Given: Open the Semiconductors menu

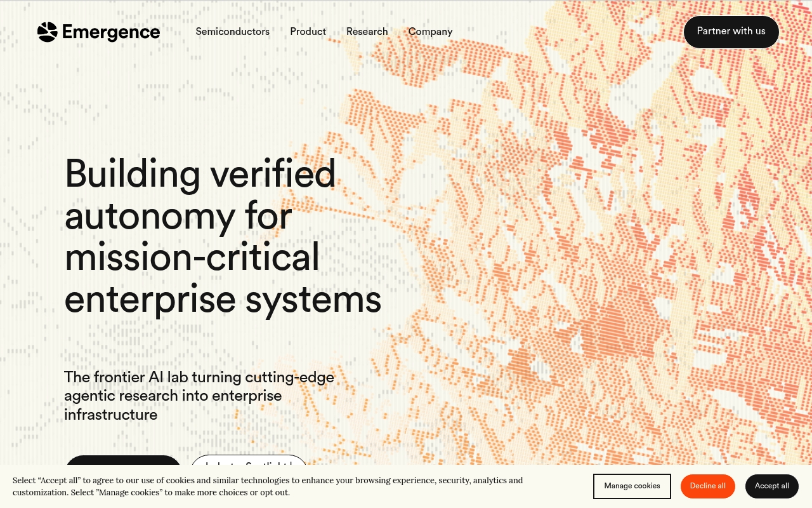Looking at the screenshot, I should coord(232,32).
